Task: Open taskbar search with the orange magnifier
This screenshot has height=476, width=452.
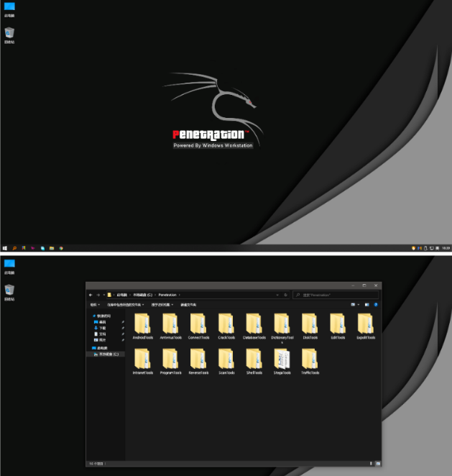Action: click(x=14, y=248)
